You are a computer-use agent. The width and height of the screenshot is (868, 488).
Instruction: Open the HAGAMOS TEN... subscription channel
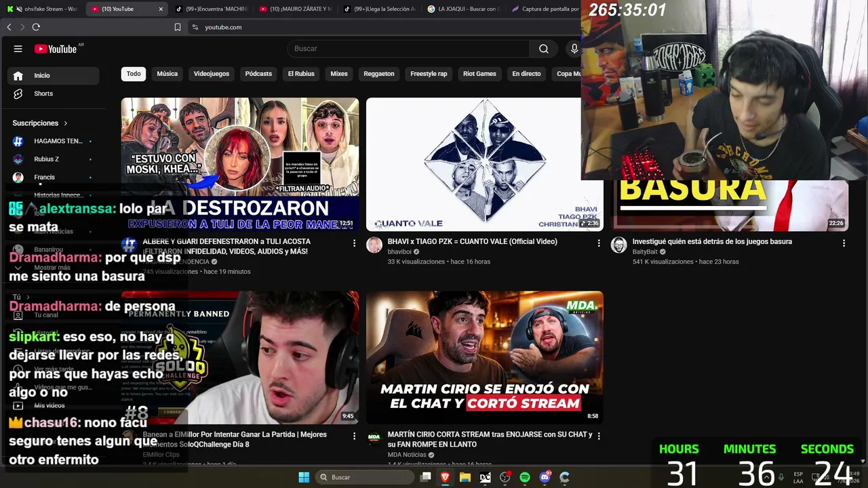tap(54, 141)
